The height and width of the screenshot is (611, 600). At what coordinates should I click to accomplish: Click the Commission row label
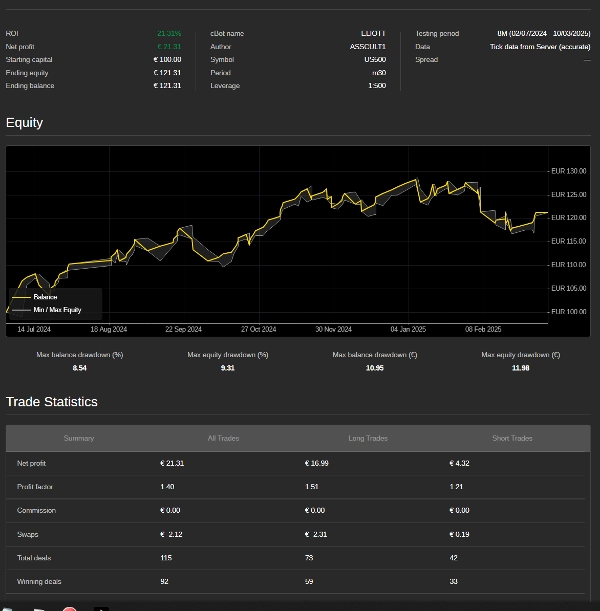click(36, 510)
